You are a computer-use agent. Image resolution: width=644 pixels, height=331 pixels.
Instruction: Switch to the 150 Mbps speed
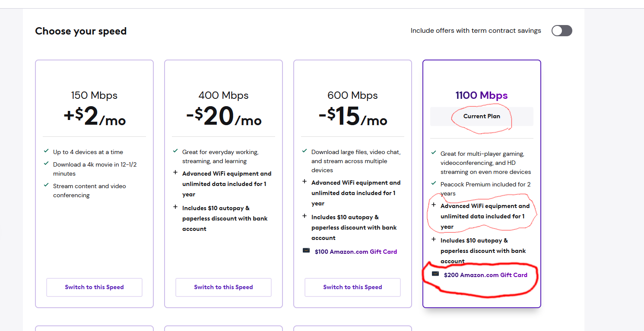94,287
